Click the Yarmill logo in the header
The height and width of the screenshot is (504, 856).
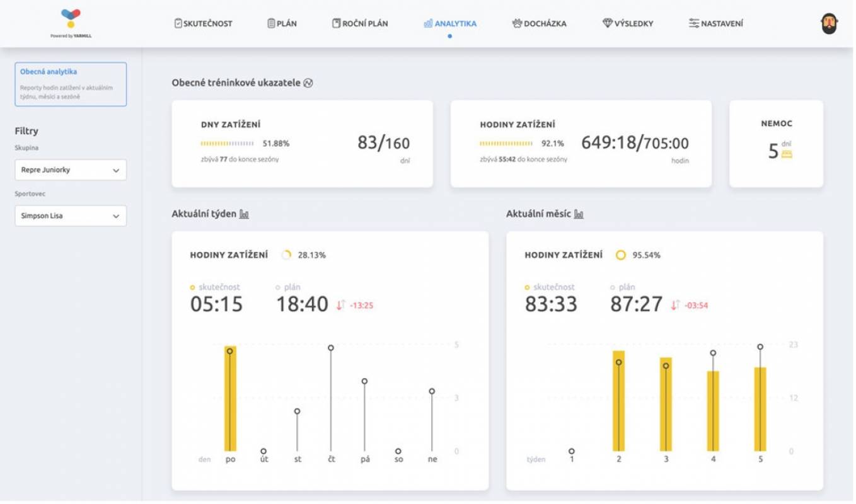tap(71, 20)
